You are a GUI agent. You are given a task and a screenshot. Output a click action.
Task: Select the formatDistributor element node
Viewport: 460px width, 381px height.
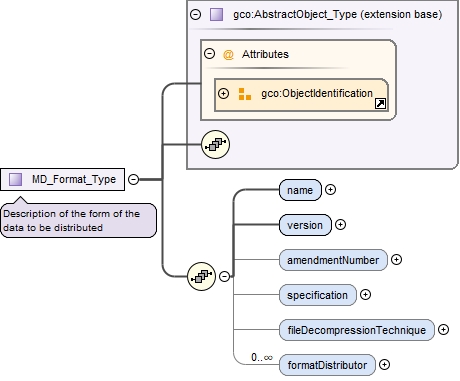(x=327, y=365)
